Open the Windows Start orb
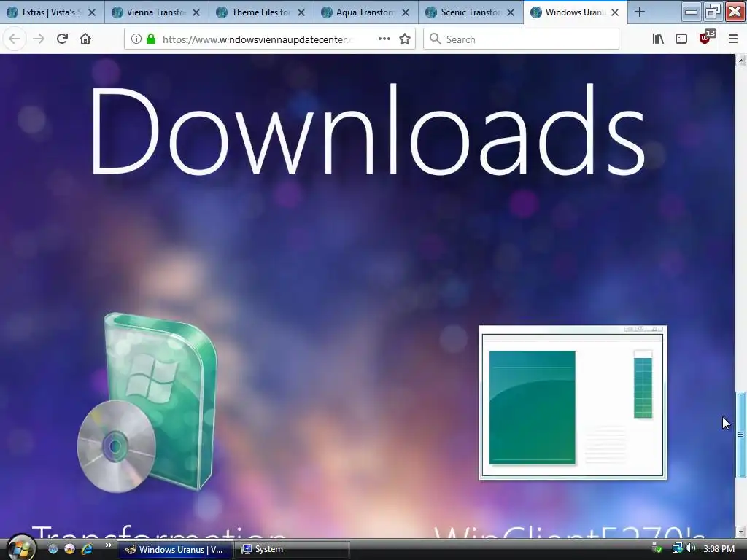The width and height of the screenshot is (747, 560). pos(21,548)
